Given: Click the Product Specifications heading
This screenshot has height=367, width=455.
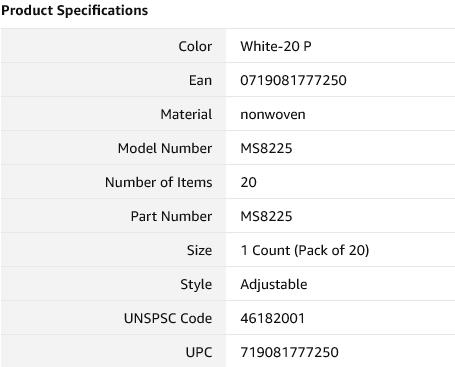Looking at the screenshot, I should click(x=75, y=10).
